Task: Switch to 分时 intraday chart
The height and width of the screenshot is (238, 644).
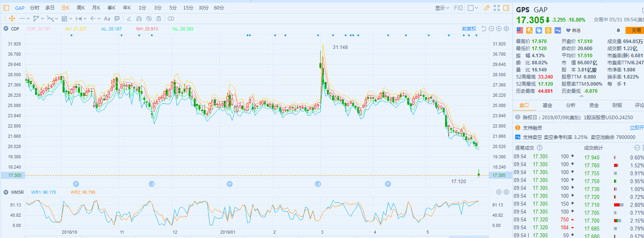Action: coord(35,8)
